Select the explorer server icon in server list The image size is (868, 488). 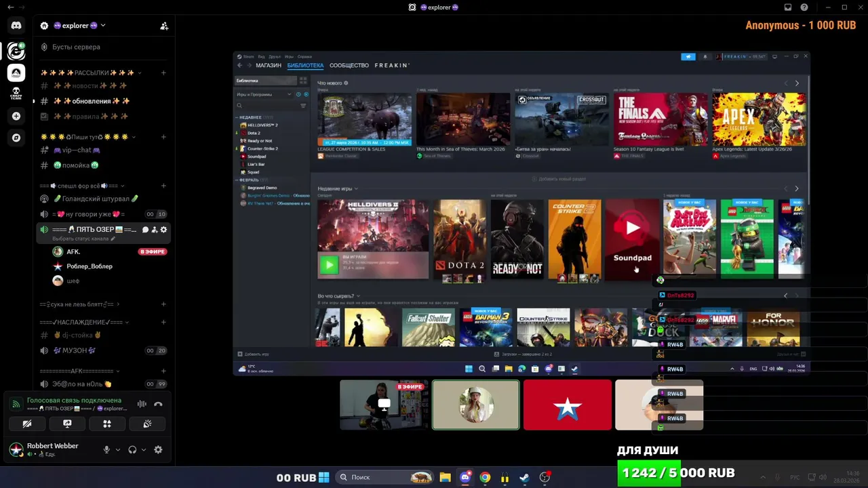[x=16, y=50]
